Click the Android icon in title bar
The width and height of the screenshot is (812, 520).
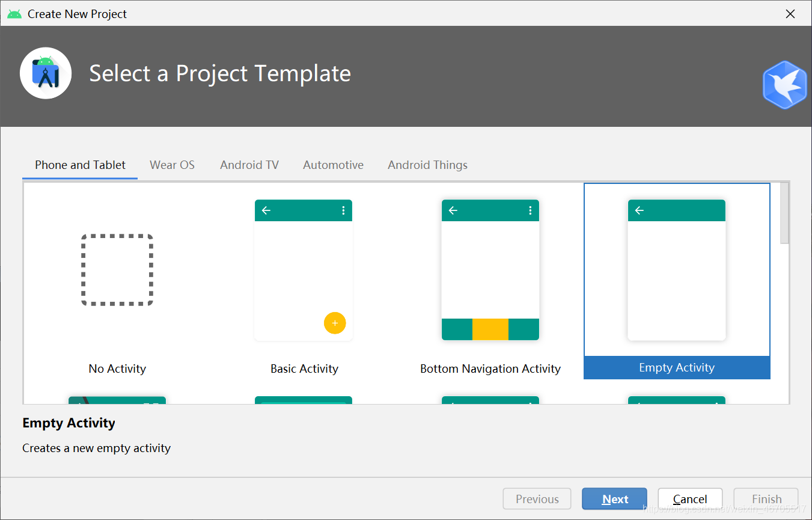[x=14, y=14]
